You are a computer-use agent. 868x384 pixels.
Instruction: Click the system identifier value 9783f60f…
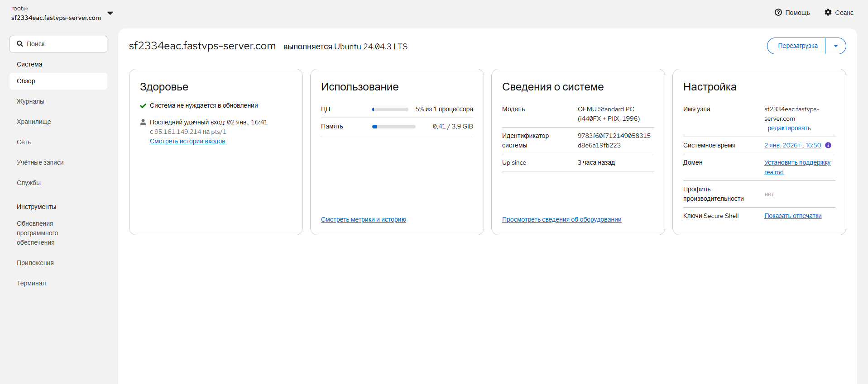pyautogui.click(x=614, y=140)
